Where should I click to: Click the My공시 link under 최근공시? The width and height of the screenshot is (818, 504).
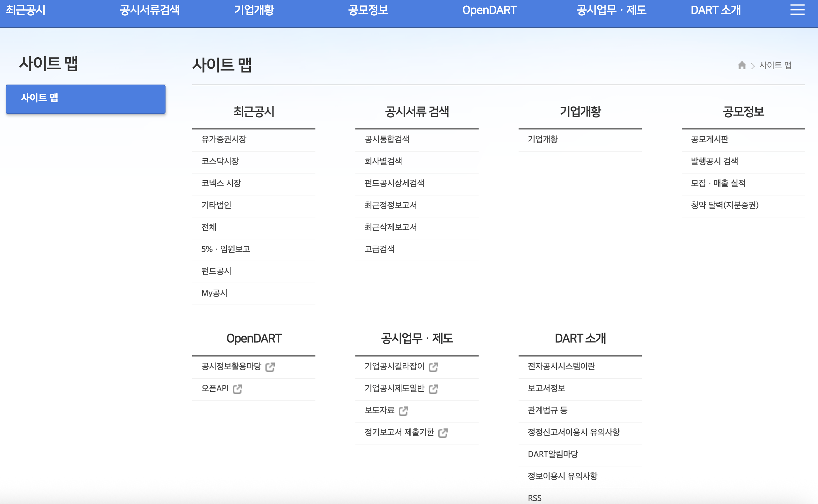[214, 293]
